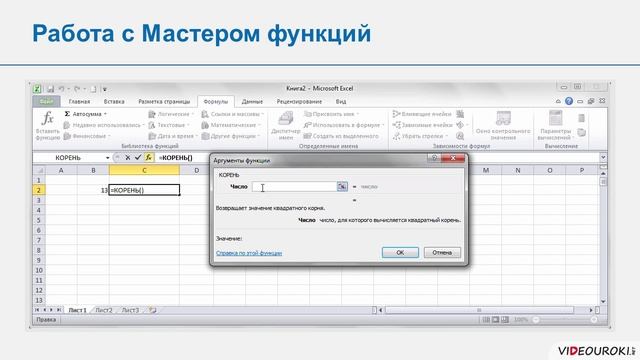640x360 pixels.
Task: Click the Вставить функцию fx ribbon button
Action: (48, 125)
